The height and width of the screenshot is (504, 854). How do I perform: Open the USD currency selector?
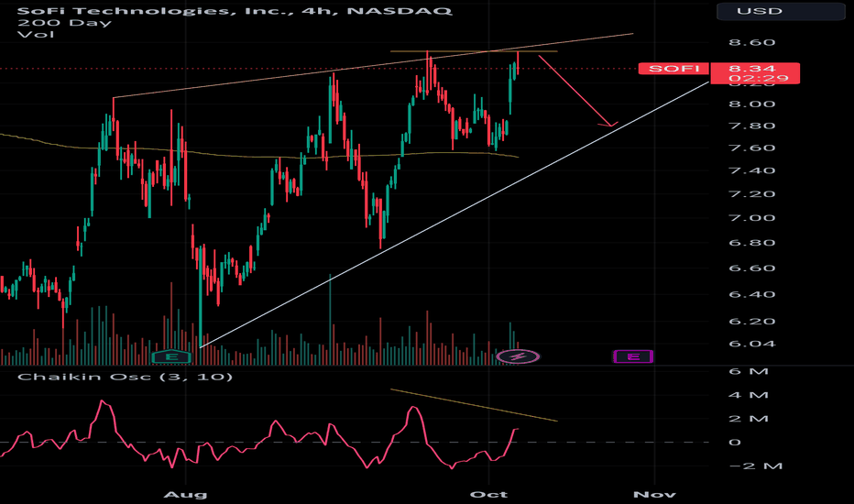tap(781, 11)
